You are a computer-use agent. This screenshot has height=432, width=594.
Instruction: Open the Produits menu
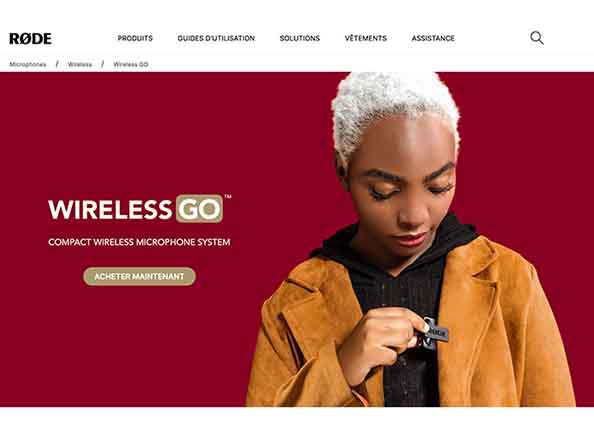point(135,38)
